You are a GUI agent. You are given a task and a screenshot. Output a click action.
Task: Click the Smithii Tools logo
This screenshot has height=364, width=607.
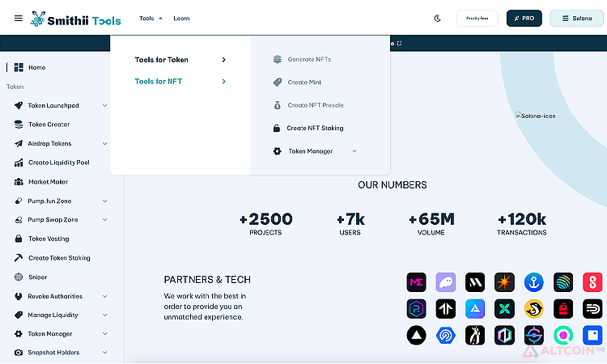point(76,19)
